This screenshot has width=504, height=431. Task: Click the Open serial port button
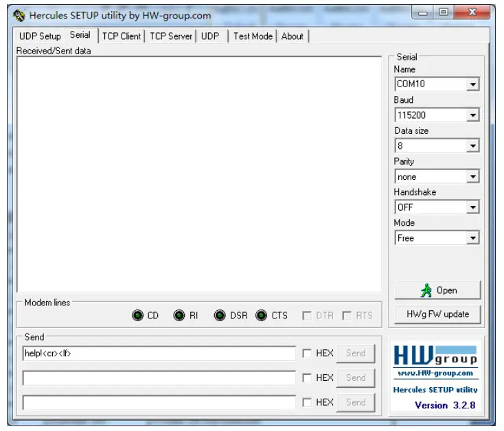(438, 290)
